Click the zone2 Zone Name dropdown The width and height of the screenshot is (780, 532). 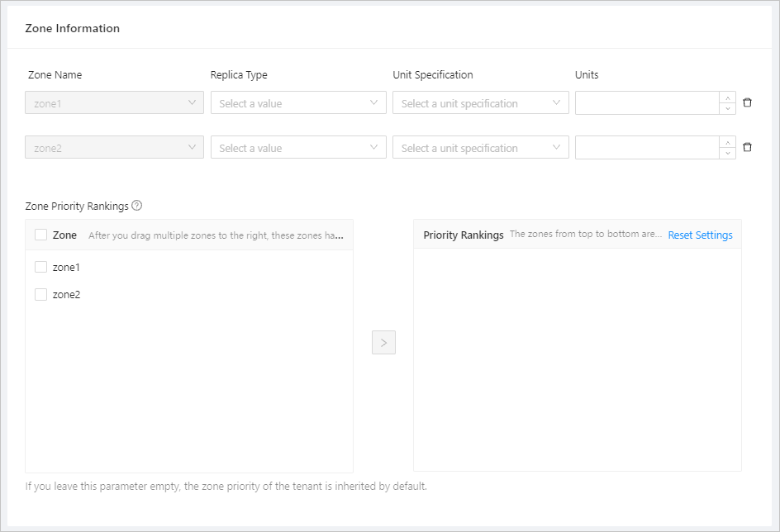(114, 147)
